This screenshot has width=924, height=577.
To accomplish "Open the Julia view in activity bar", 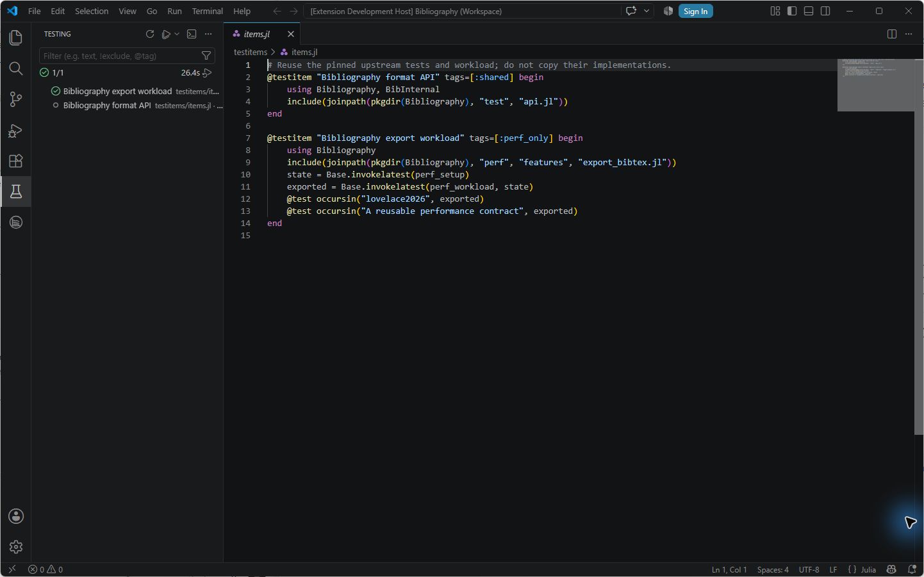I will point(16,222).
